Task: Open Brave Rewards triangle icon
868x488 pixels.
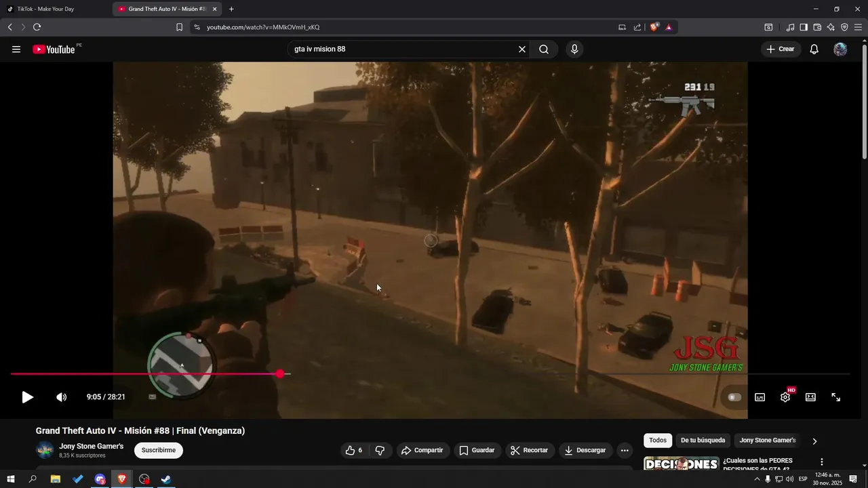Action: (x=669, y=27)
